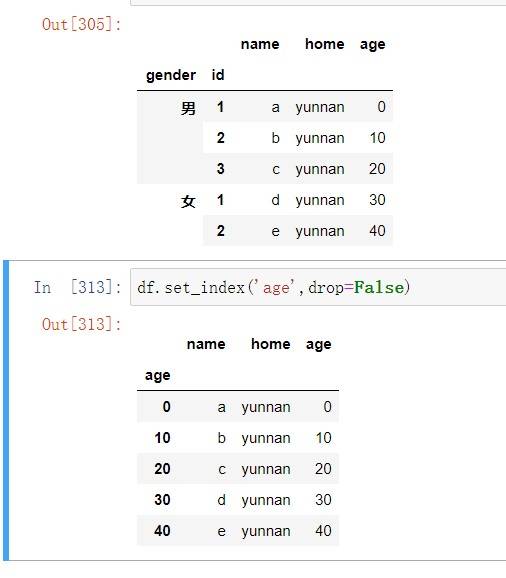The width and height of the screenshot is (506, 578).
Task: Click the 'id' index header in first table
Action: point(218,75)
